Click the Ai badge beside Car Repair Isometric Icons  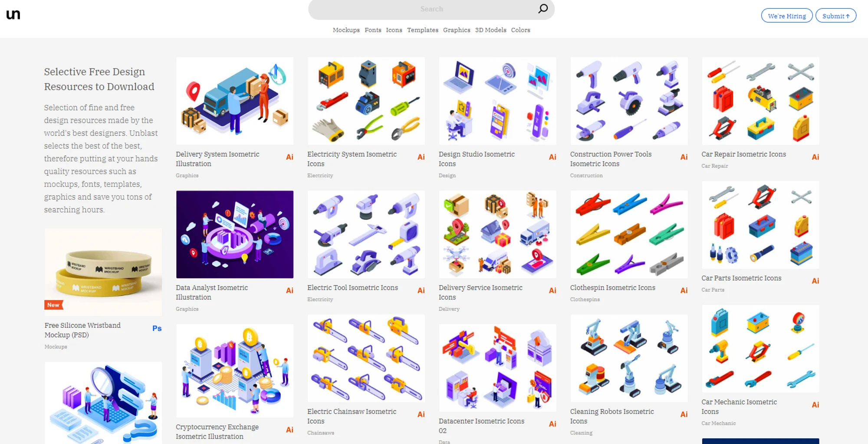[815, 157]
